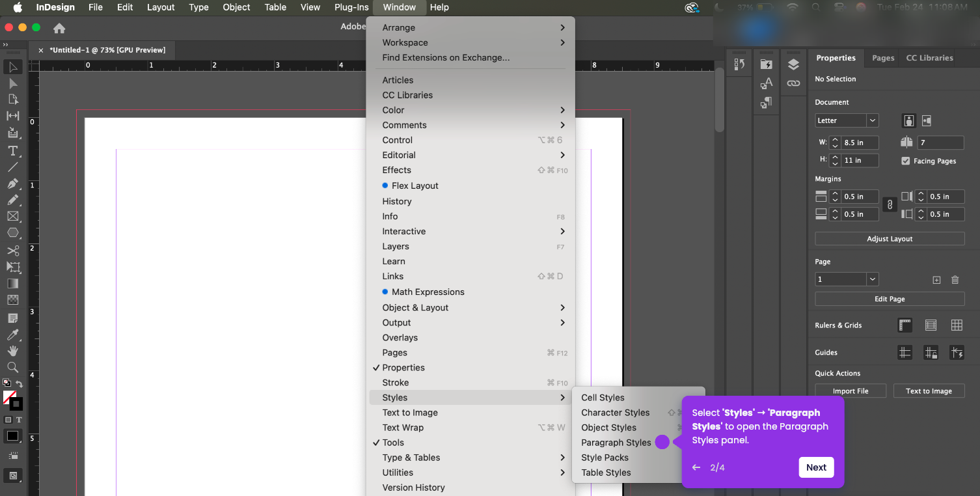Select the Scissors tool
Image resolution: width=980 pixels, height=496 pixels.
pos(13,251)
